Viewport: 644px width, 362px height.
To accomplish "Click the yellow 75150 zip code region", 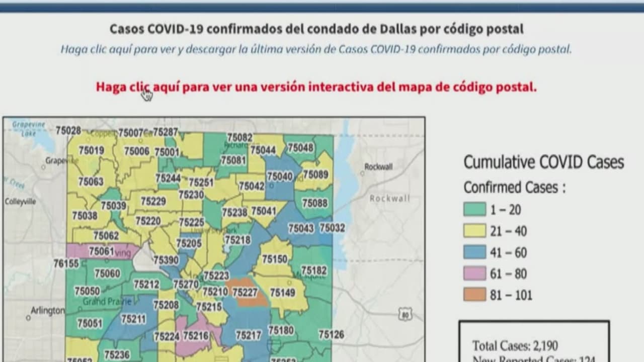I will pos(275,259).
